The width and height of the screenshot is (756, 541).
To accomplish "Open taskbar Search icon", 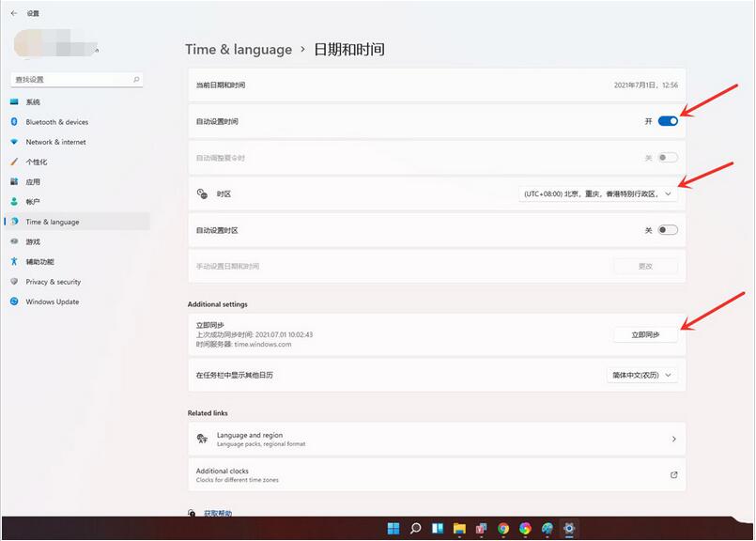I will click(416, 529).
